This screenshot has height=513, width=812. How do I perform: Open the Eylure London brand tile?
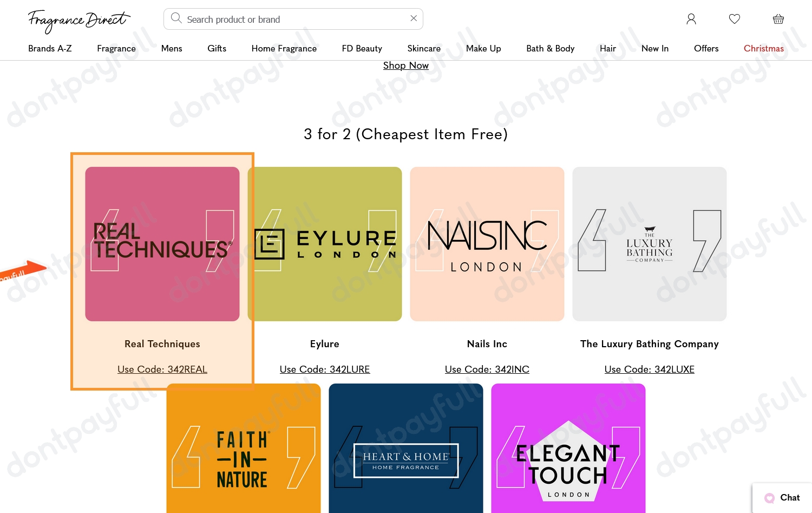click(325, 244)
